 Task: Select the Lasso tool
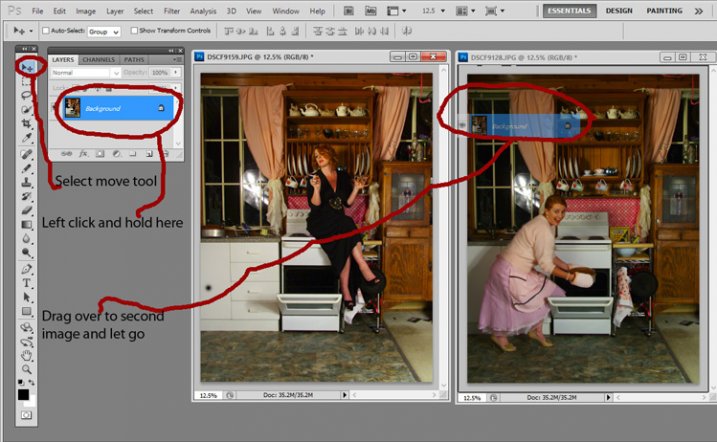click(x=27, y=95)
